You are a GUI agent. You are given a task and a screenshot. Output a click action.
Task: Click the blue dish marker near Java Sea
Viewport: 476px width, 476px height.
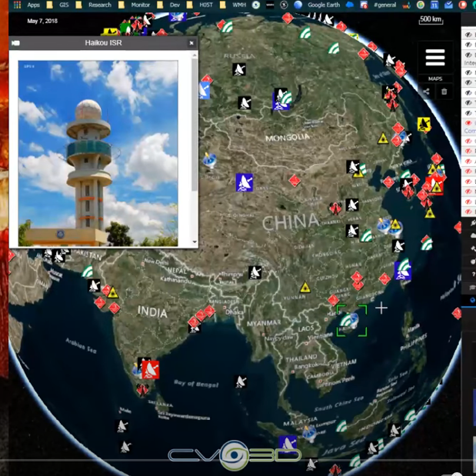pyautogui.click(x=288, y=444)
